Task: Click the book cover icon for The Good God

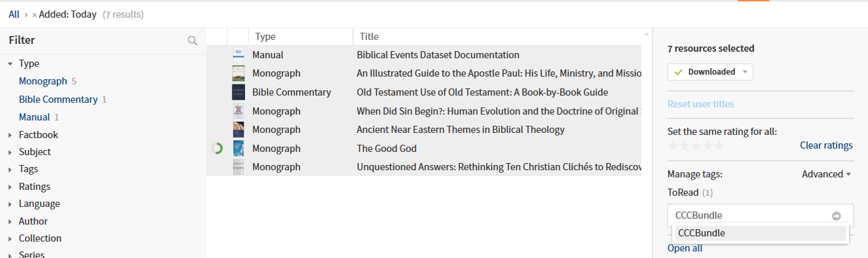Action: (238, 148)
